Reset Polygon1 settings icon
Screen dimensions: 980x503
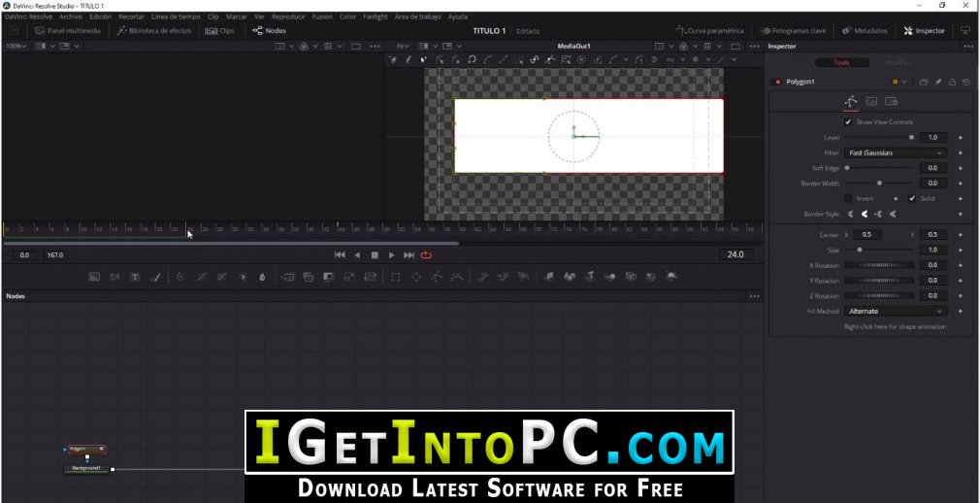coord(966,82)
